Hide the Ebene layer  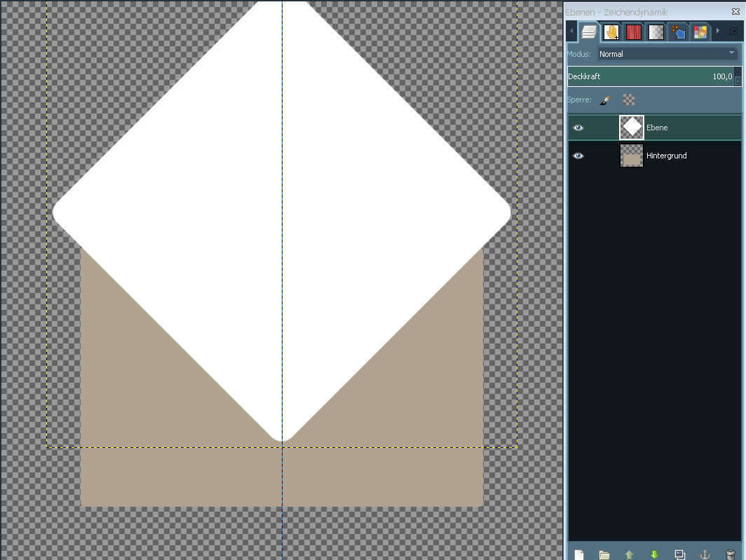point(578,128)
